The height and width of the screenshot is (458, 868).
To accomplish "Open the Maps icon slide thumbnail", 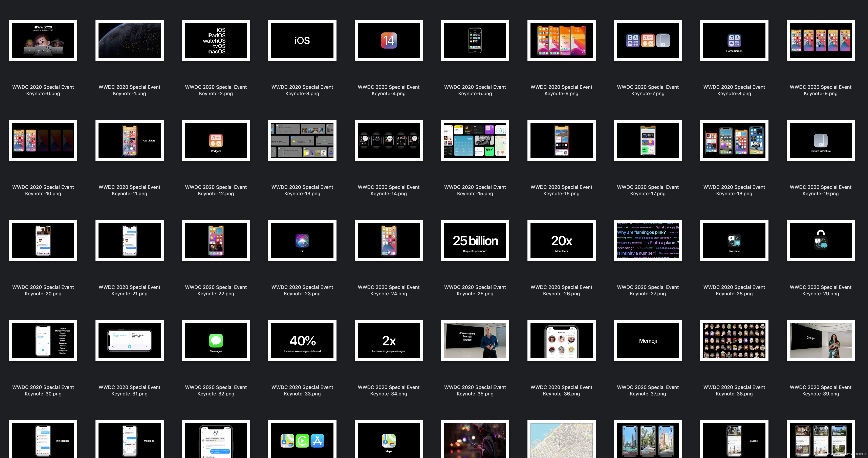I will coord(389,439).
